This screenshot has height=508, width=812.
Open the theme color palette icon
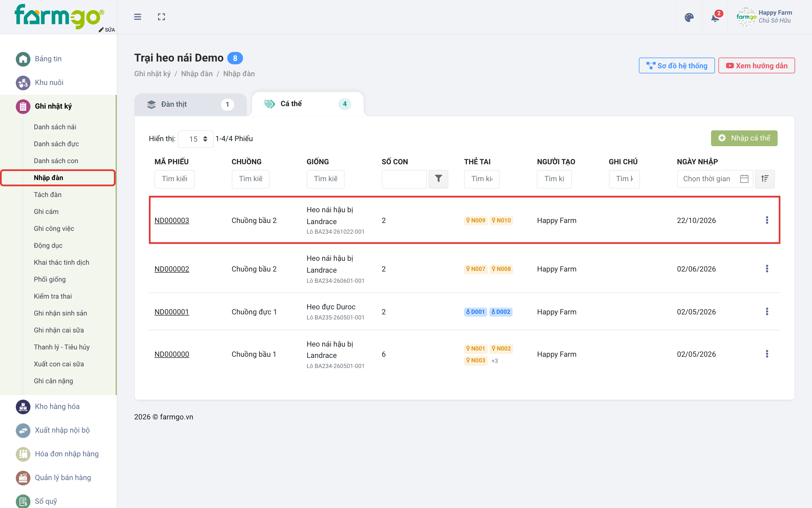point(689,17)
